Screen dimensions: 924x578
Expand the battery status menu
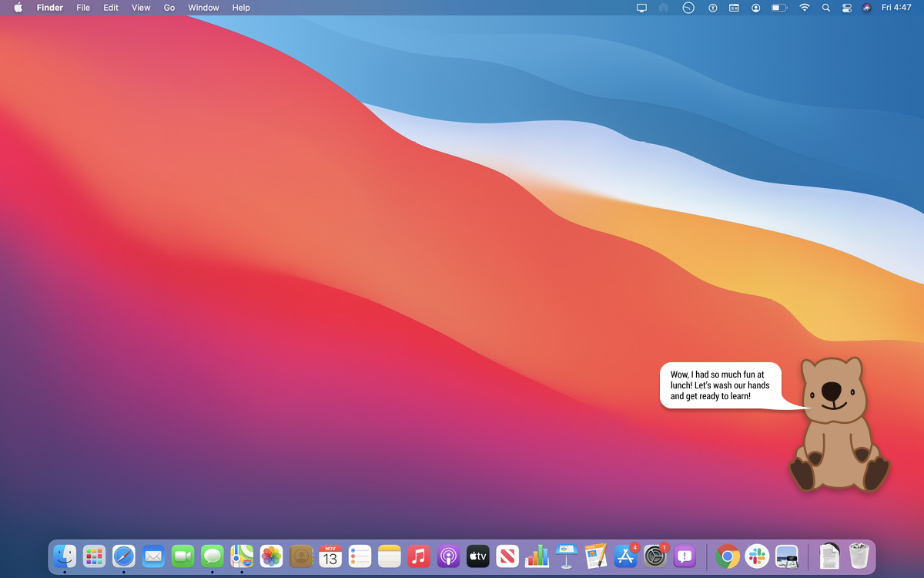779,8
